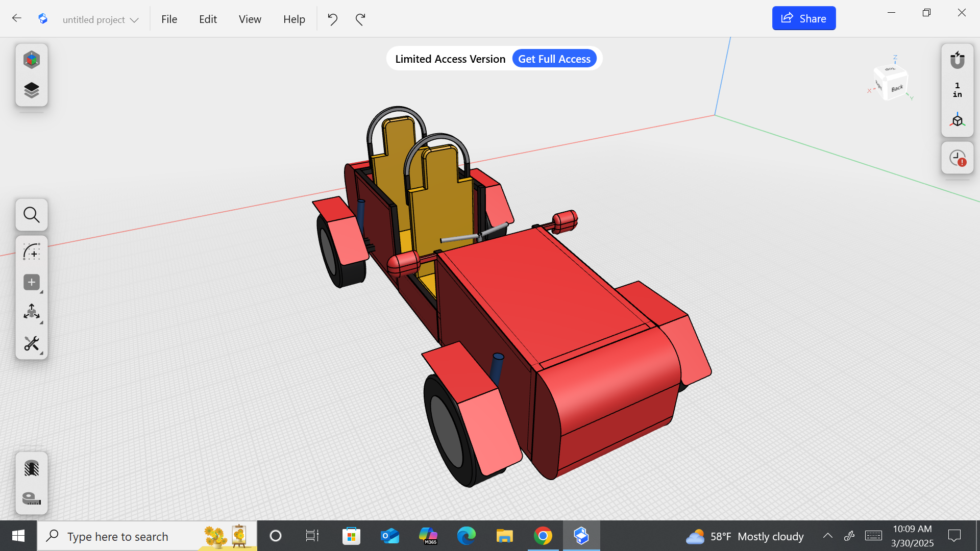The width and height of the screenshot is (980, 551).
Task: Open the materials color cube panel
Action: coord(32,60)
